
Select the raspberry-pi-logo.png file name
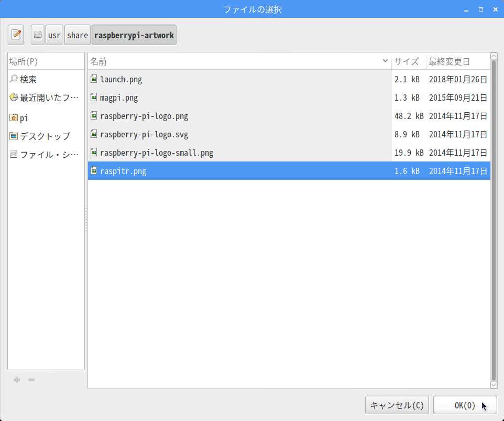coord(144,116)
